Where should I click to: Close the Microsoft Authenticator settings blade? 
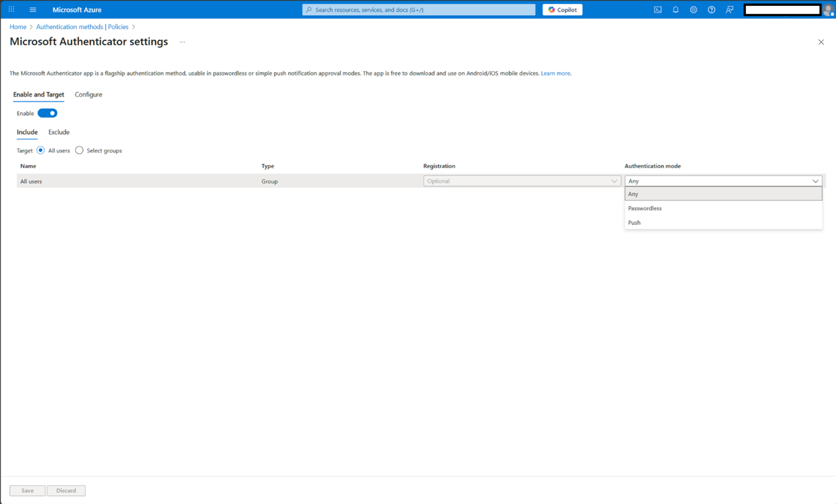[x=821, y=42]
